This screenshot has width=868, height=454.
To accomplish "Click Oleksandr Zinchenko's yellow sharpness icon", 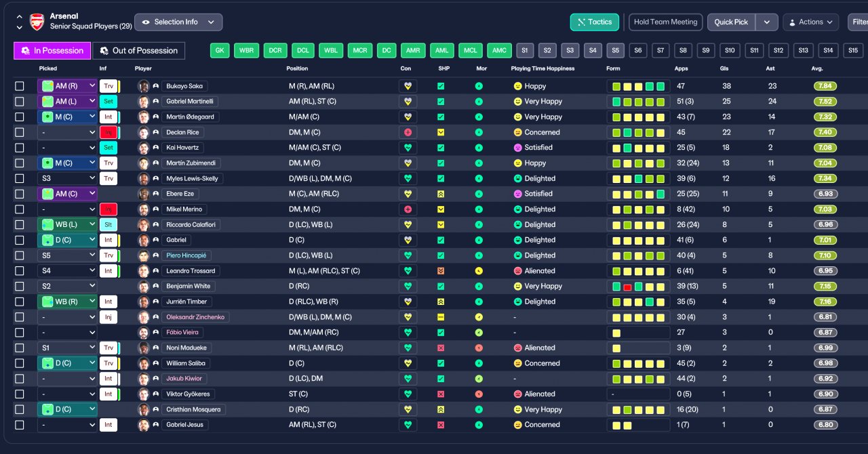I will (x=441, y=317).
